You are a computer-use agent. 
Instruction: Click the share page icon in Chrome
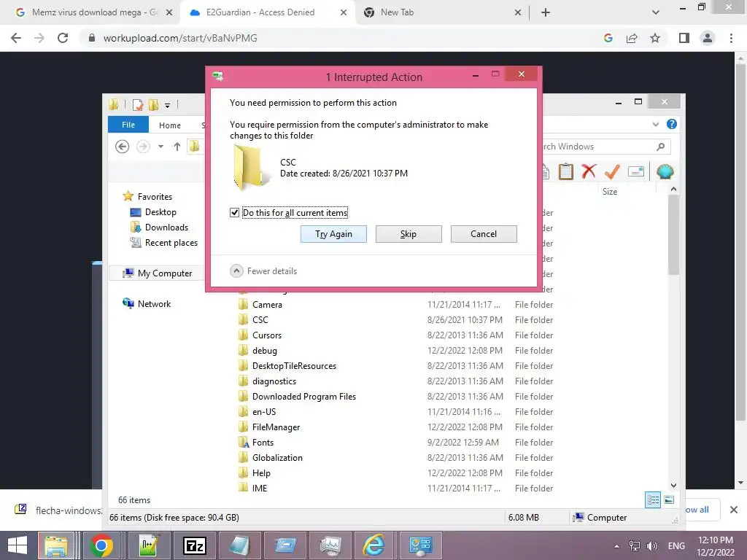tap(632, 38)
